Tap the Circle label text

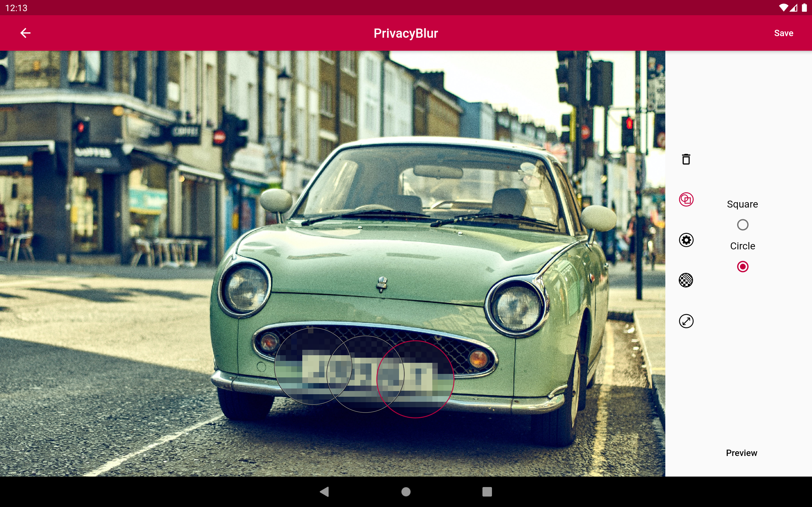(x=743, y=246)
